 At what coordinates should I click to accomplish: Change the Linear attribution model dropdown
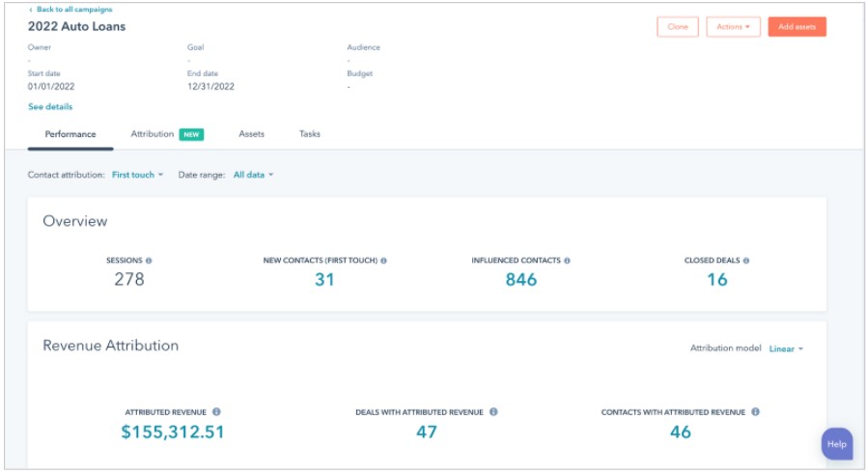(786, 349)
